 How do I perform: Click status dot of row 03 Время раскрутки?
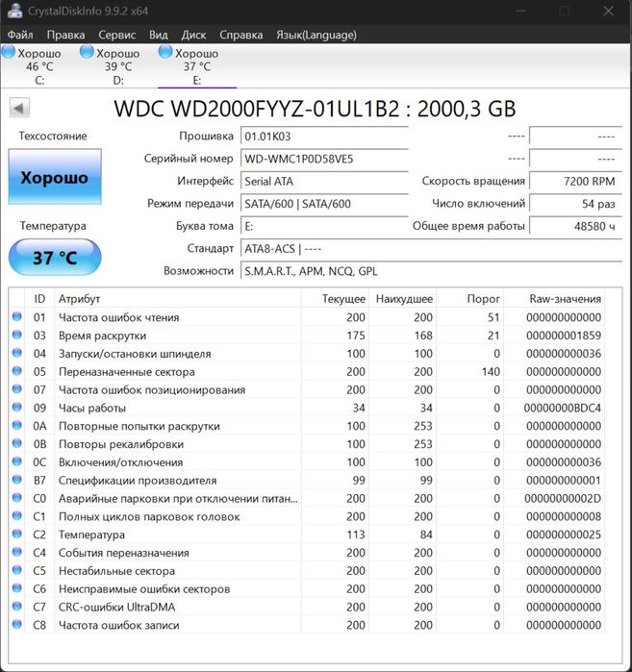coord(16,335)
